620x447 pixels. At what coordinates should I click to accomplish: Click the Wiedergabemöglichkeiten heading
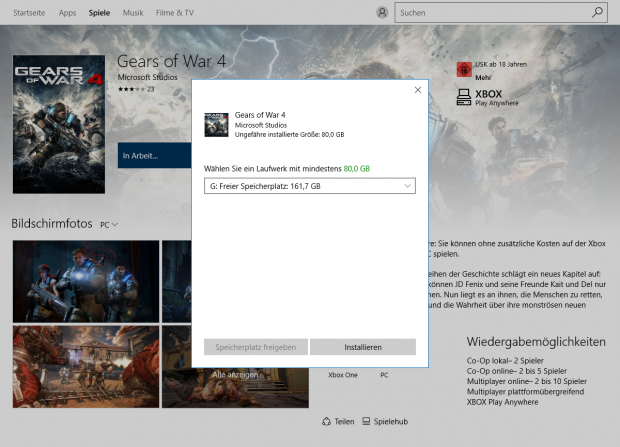click(x=536, y=341)
